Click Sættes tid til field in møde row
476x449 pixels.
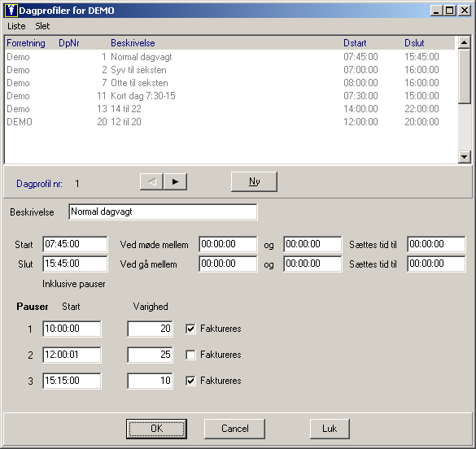tap(436, 244)
